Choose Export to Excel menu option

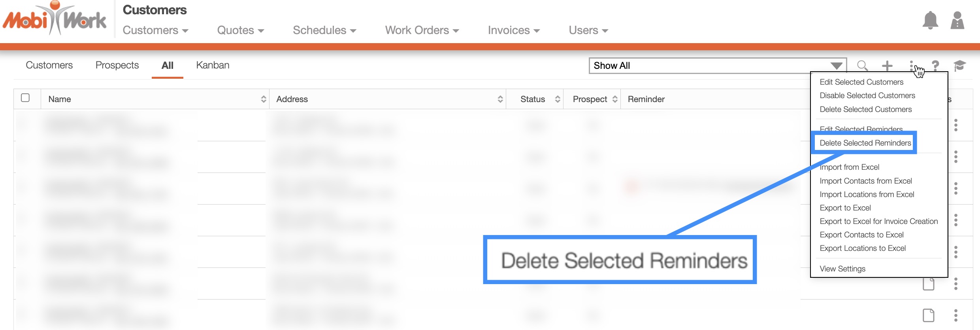click(x=845, y=208)
